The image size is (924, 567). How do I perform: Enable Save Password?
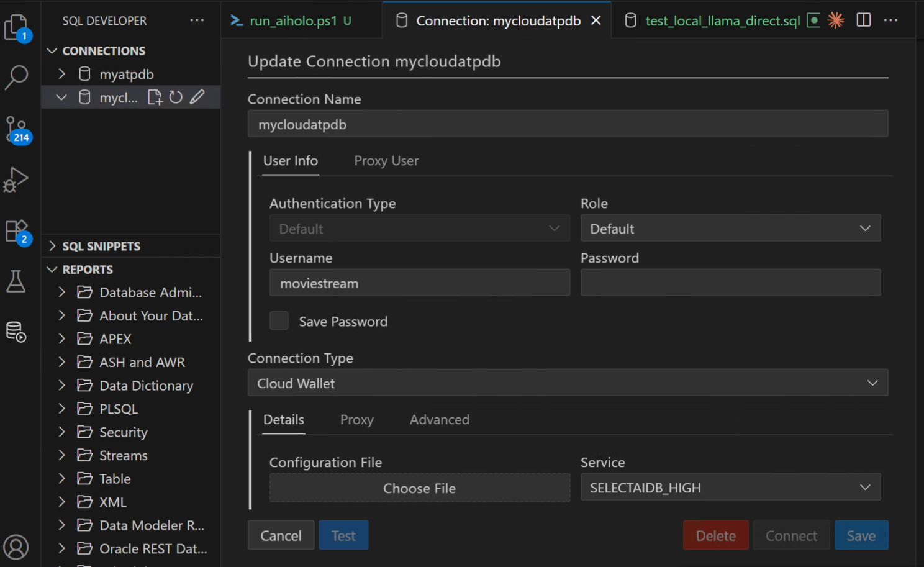[279, 320]
